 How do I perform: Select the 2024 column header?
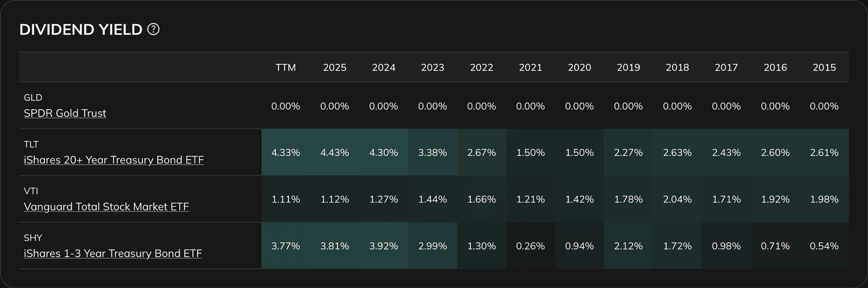(384, 67)
